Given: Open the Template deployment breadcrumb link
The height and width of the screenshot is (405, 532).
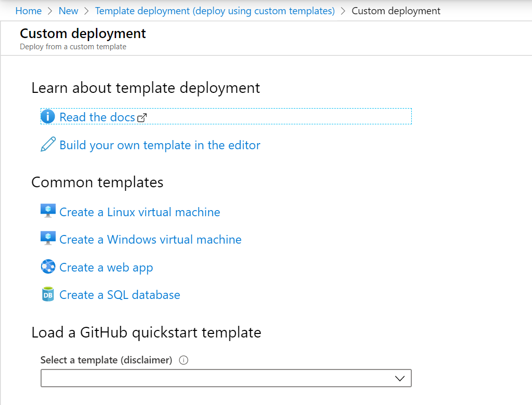Looking at the screenshot, I should click(x=215, y=11).
